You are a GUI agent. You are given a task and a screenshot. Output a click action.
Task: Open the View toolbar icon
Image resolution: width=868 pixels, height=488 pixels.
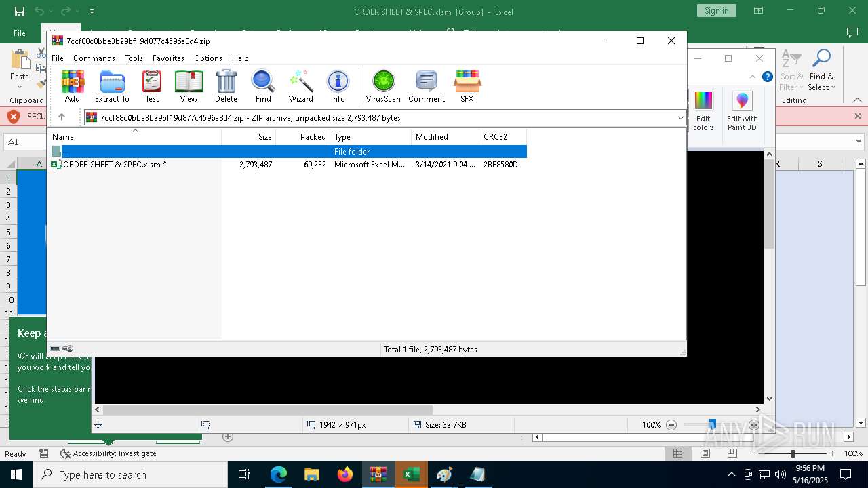click(189, 86)
